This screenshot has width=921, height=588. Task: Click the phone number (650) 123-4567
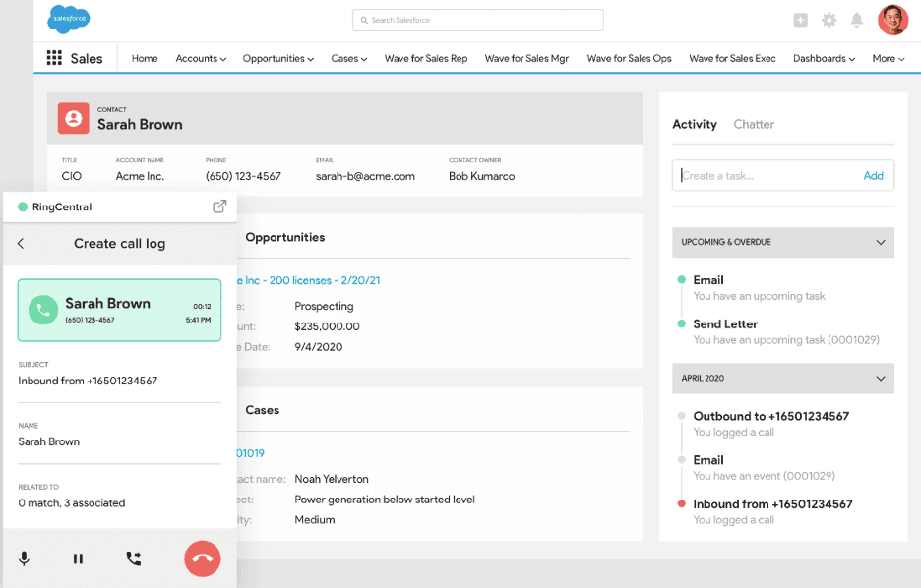tap(243, 176)
